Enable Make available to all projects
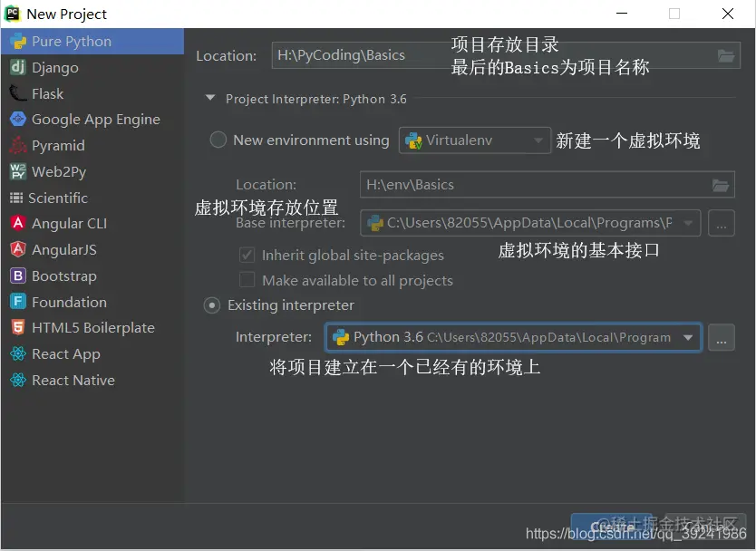The width and height of the screenshot is (756, 551). pyautogui.click(x=247, y=281)
